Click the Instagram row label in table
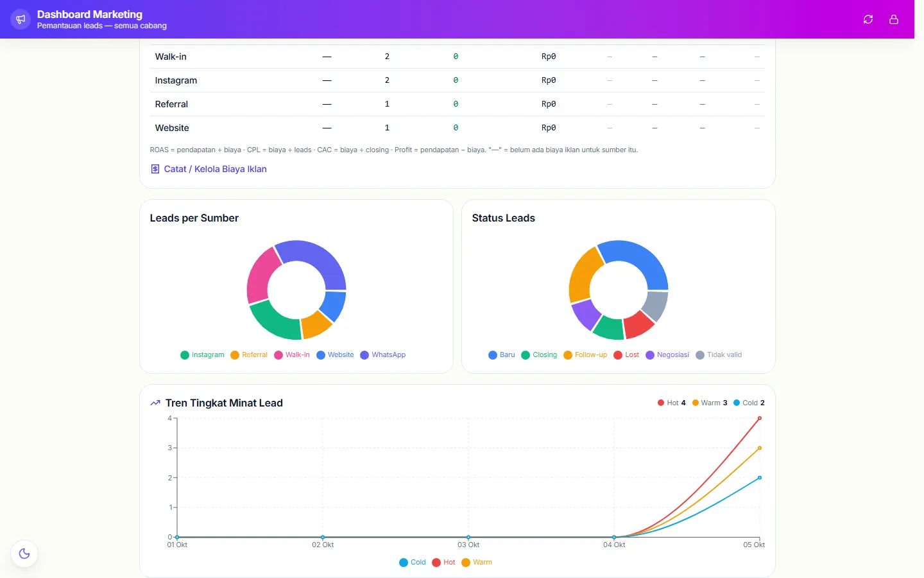924x578 pixels. [x=176, y=80]
